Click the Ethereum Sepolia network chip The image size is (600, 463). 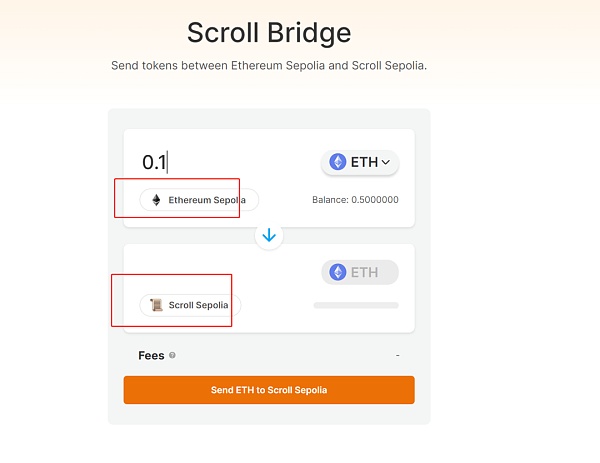[x=199, y=200]
